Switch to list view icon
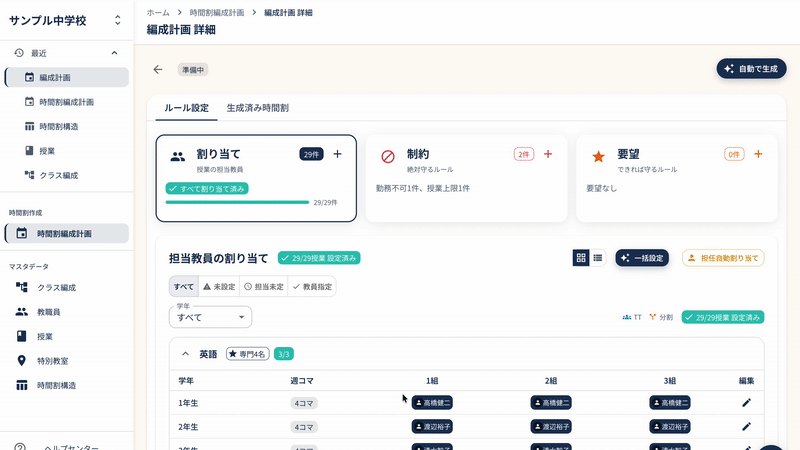 (598, 258)
